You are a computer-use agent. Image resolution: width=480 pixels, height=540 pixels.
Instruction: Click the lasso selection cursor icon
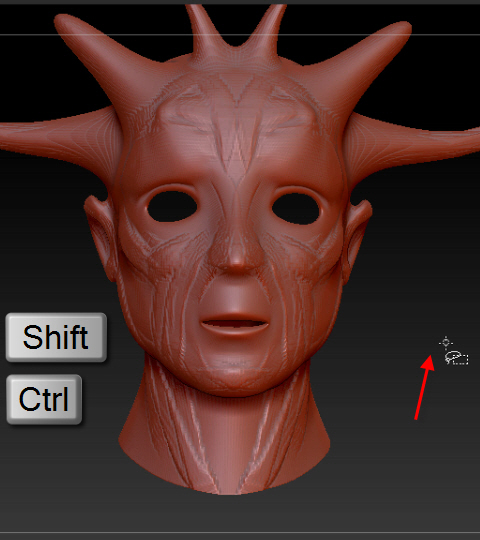pyautogui.click(x=456, y=358)
